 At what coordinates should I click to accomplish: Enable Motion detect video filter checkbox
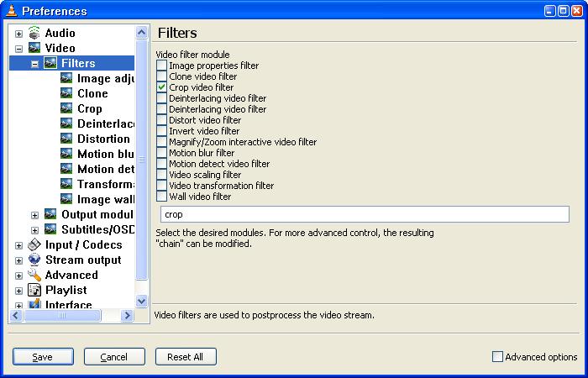point(161,164)
